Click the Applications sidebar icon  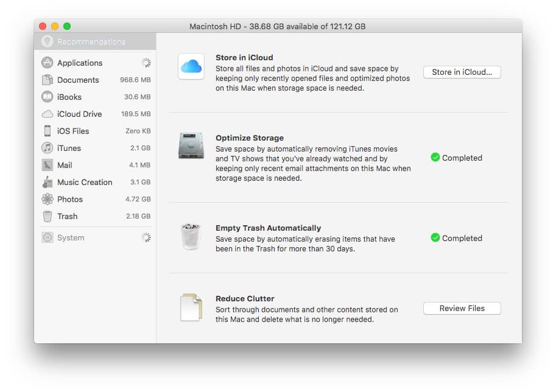[47, 63]
